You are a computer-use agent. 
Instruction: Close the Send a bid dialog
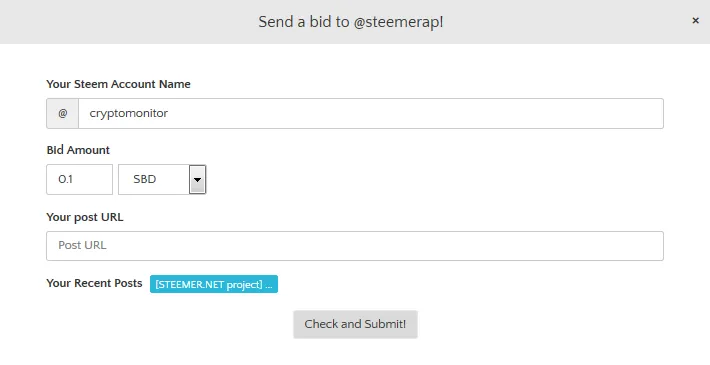pos(695,20)
